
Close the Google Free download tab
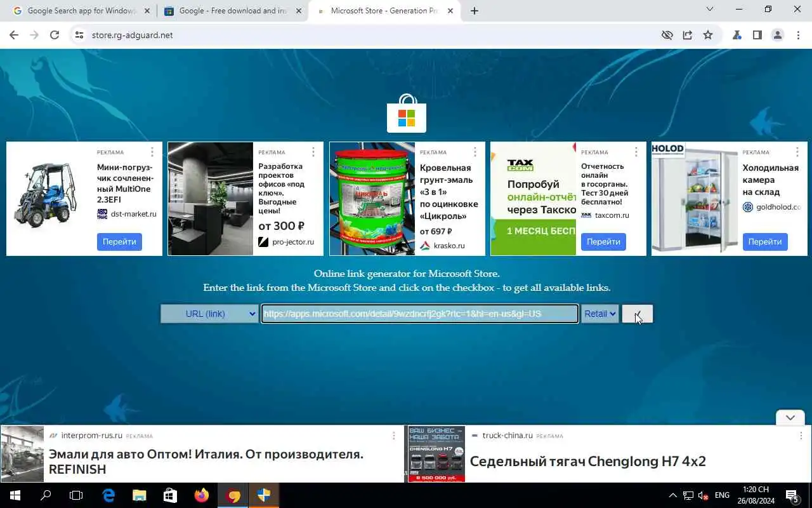(298, 11)
